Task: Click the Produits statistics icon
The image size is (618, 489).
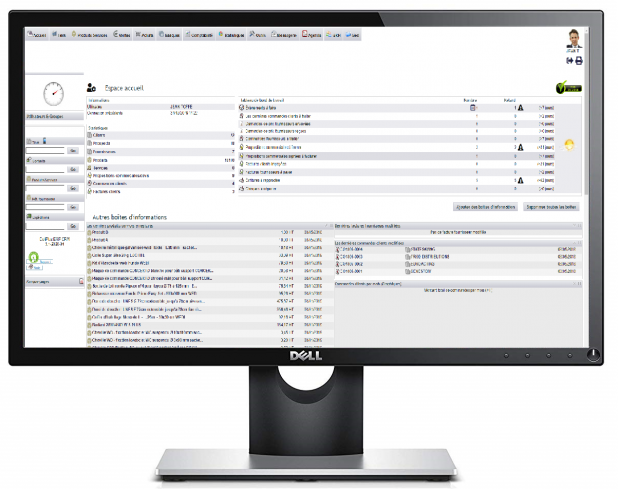Action: pyautogui.click(x=89, y=160)
